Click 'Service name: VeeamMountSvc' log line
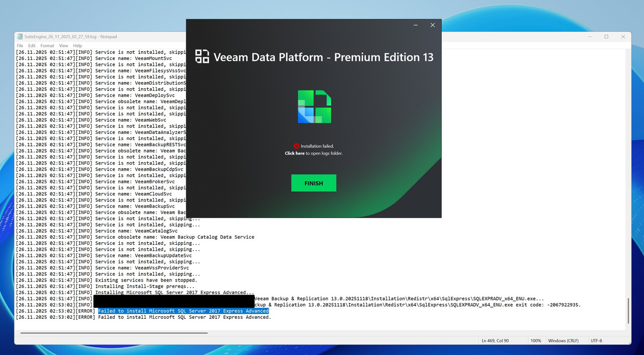The image size is (644, 355). point(94,58)
